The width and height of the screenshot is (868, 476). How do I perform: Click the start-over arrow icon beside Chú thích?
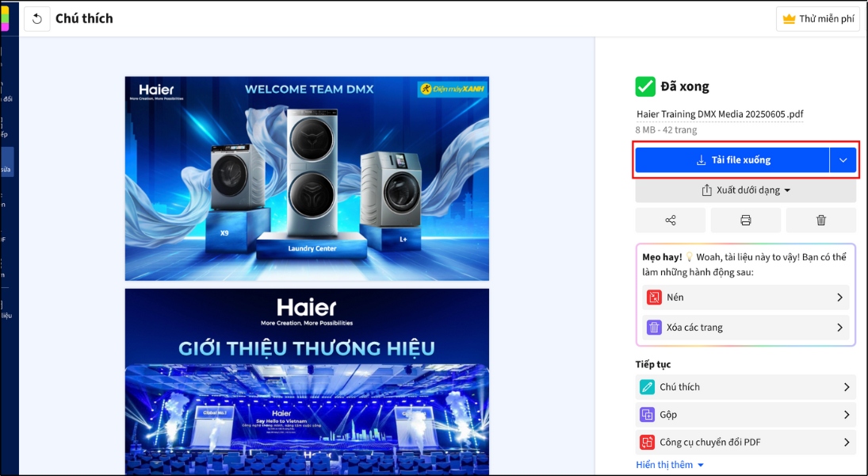coord(36,18)
